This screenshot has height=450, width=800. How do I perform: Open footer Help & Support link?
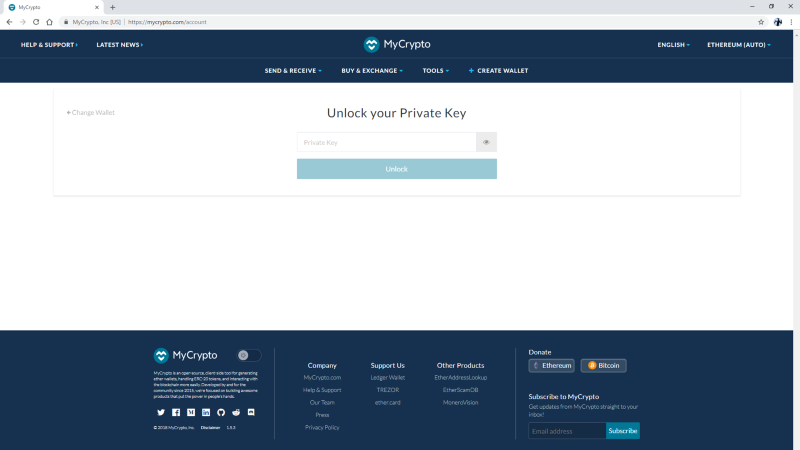click(x=322, y=390)
